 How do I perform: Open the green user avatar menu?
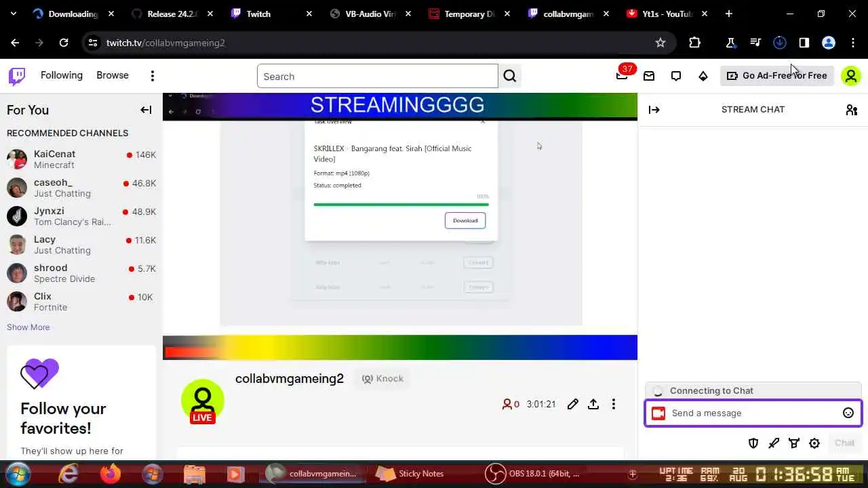click(x=850, y=76)
